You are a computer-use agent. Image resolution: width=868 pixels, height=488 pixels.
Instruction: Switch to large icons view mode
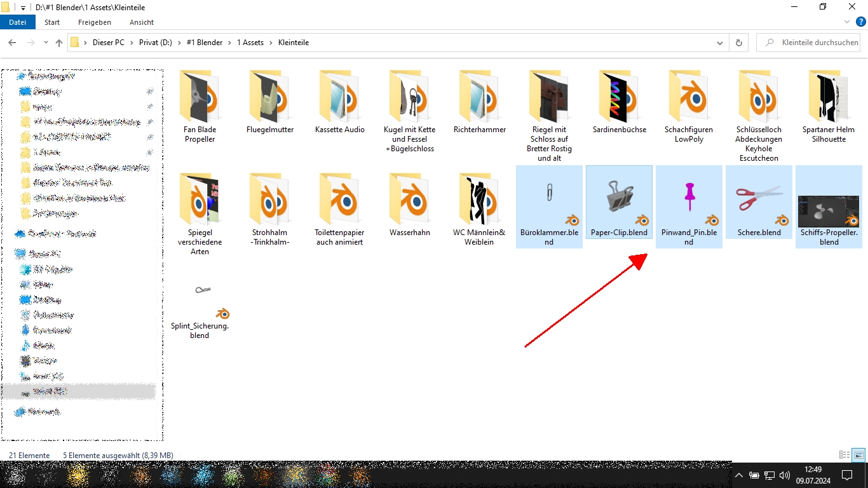858,455
